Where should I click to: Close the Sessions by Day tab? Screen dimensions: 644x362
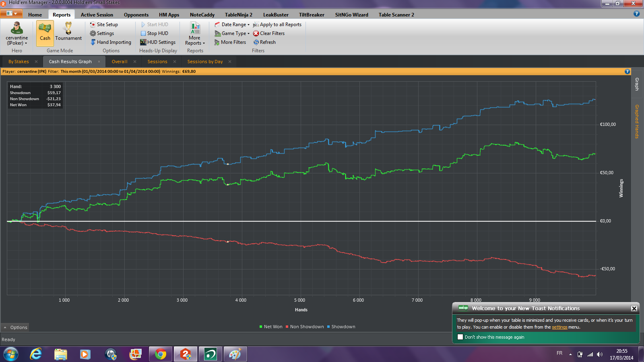click(230, 62)
